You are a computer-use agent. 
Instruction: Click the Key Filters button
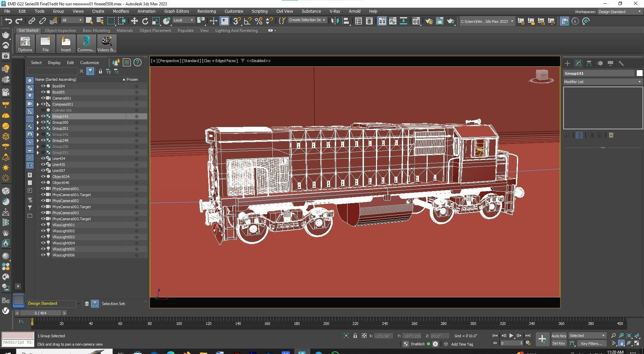[x=592, y=344]
